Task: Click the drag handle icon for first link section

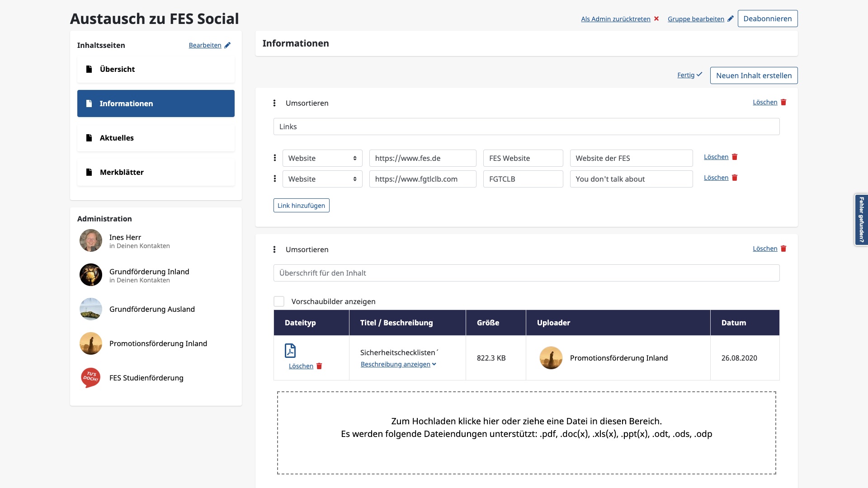Action: pos(274,103)
